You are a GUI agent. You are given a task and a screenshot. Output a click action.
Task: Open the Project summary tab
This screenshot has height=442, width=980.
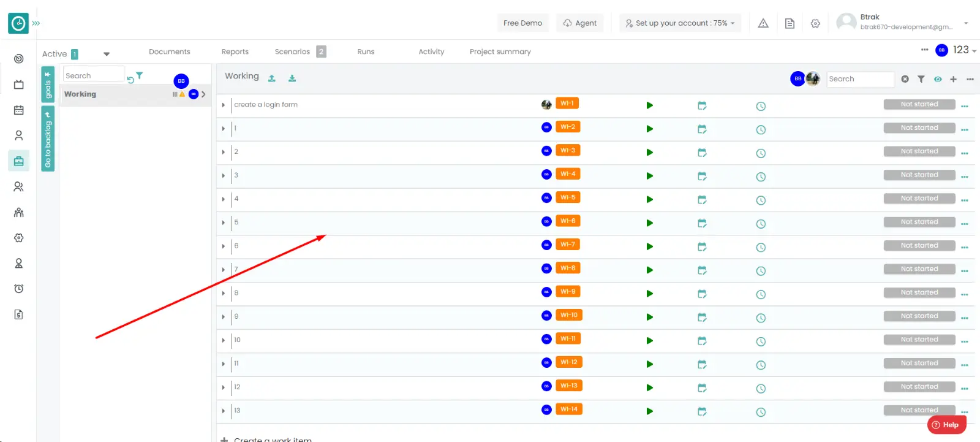pos(500,52)
